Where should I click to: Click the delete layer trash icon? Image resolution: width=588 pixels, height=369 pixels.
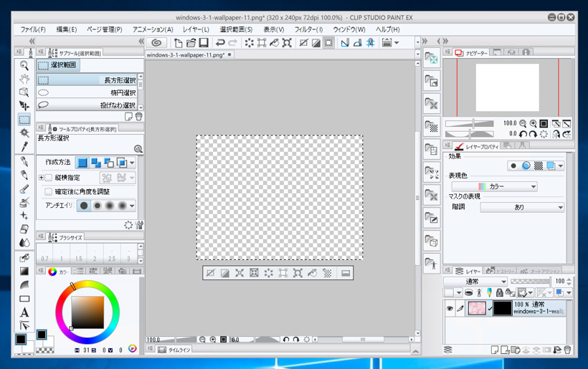[567, 350]
